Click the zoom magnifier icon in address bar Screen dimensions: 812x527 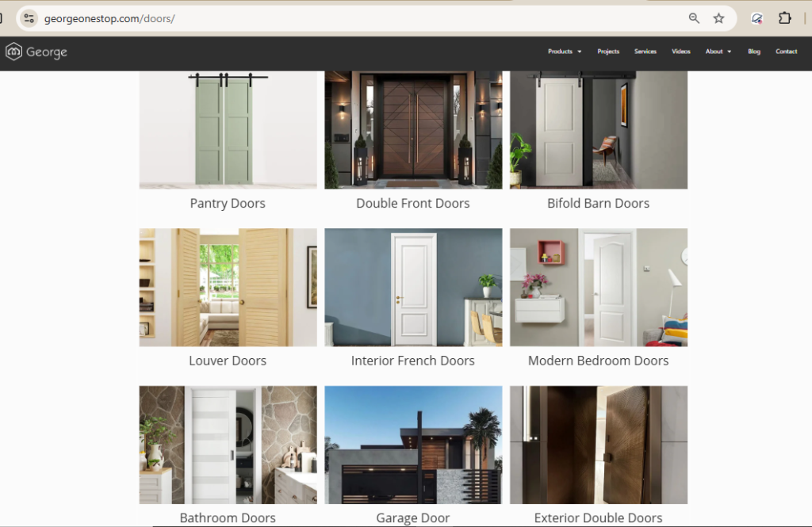click(694, 19)
